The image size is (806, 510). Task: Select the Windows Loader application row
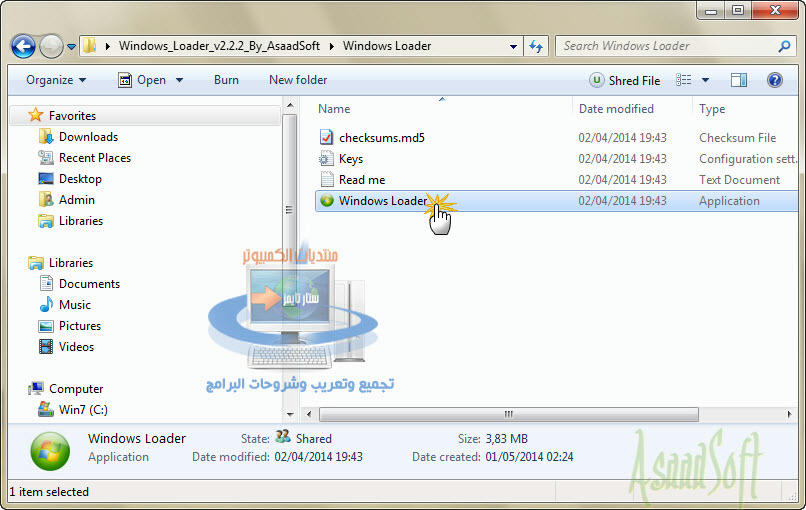[x=556, y=201]
